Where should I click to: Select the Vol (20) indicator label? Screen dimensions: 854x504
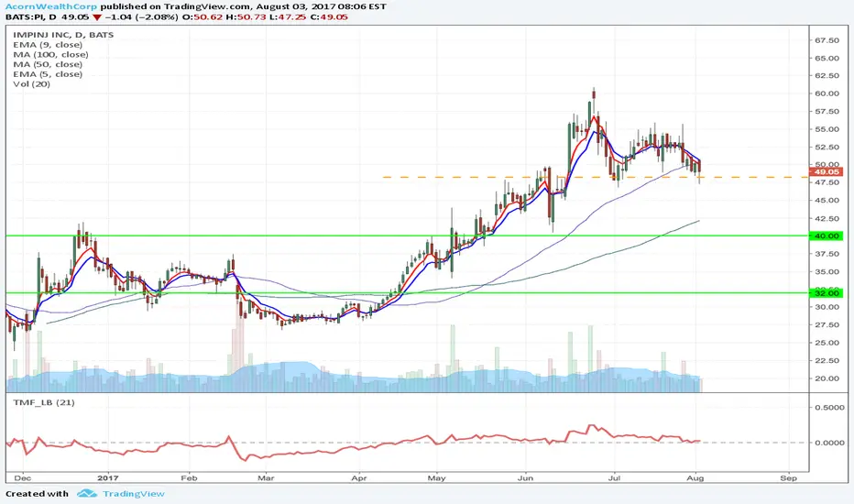click(x=31, y=84)
